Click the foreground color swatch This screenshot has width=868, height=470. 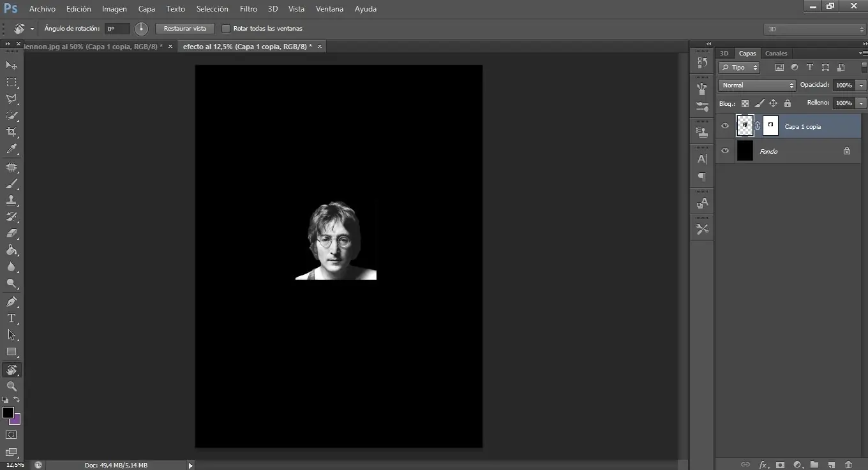(x=8, y=413)
